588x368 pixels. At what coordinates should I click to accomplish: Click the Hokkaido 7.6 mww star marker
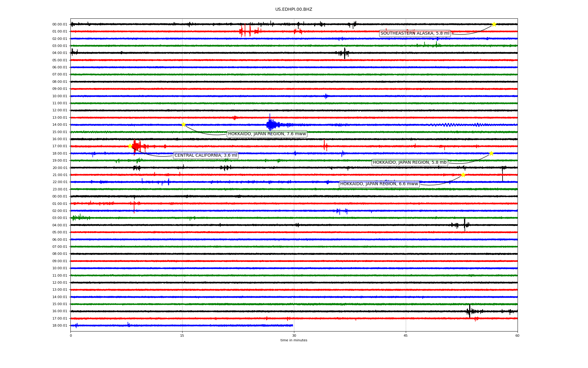(183, 125)
